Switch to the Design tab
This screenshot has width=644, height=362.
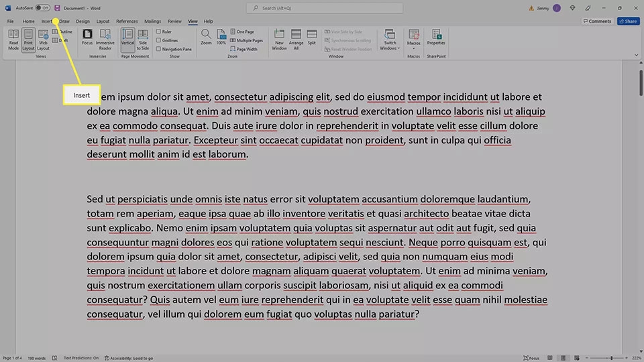pos(83,21)
